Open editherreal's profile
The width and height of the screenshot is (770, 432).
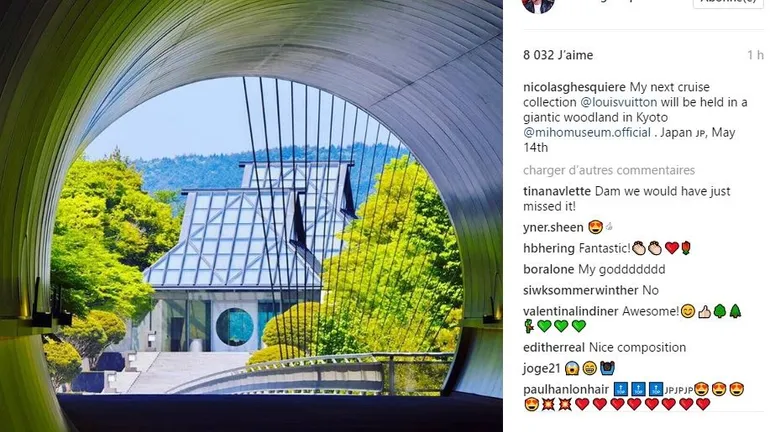pos(553,348)
